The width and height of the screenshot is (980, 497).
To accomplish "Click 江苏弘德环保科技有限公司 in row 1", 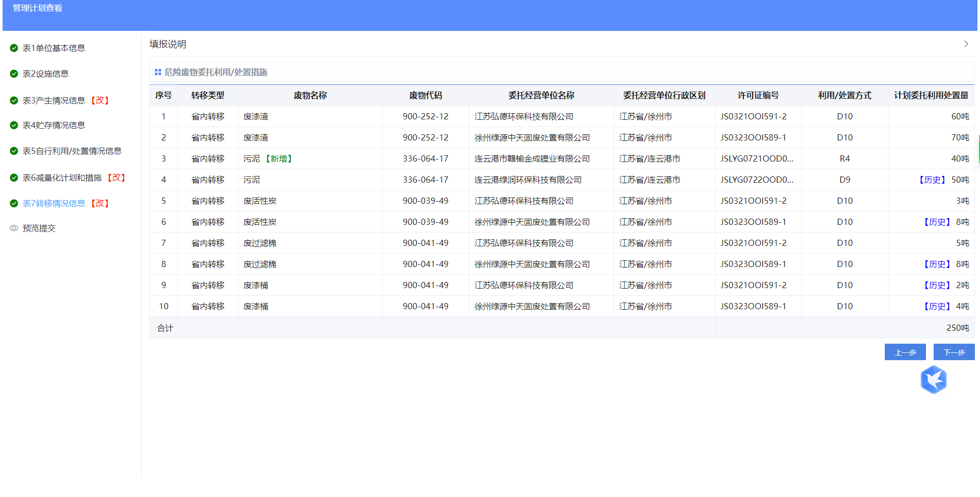I will (x=523, y=116).
